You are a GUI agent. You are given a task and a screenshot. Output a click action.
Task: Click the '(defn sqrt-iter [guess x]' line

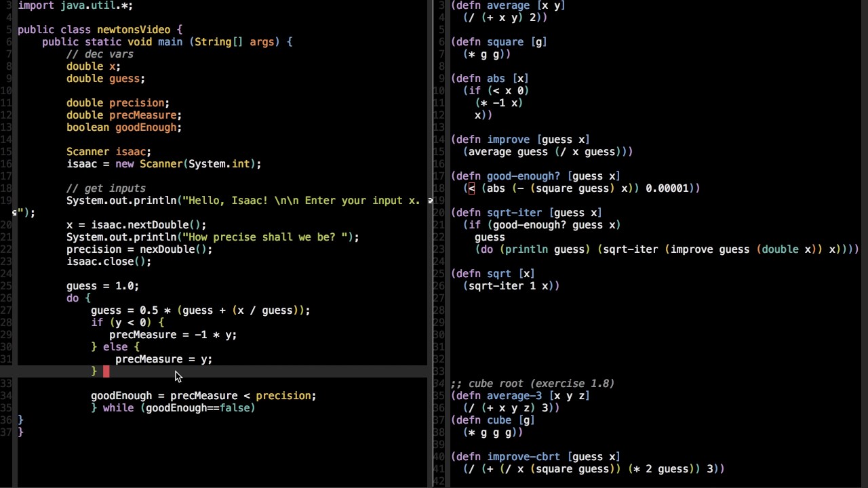(x=526, y=213)
